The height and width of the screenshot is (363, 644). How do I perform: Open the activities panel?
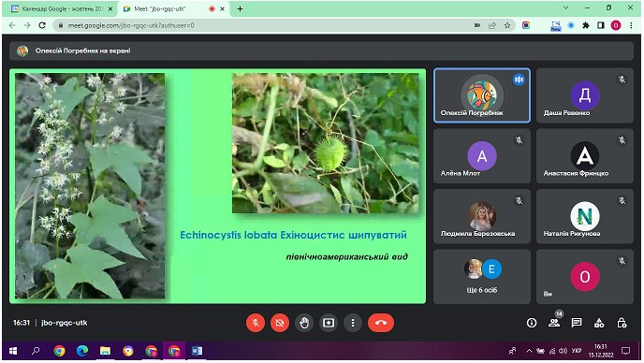599,323
